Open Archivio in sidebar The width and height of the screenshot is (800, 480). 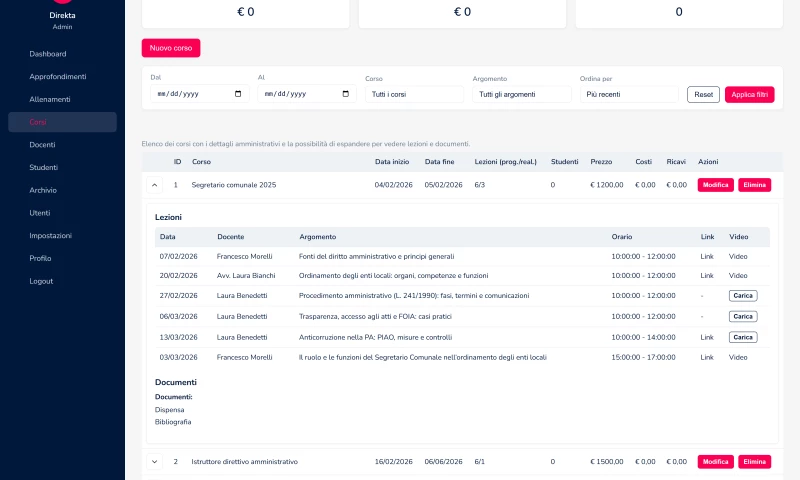[x=43, y=190]
